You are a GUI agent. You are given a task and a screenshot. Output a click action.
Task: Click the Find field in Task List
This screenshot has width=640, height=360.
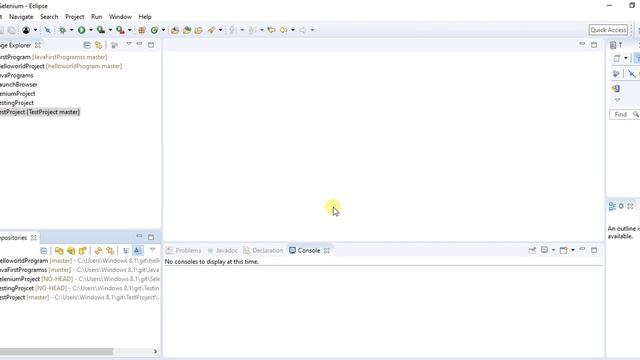click(624, 115)
